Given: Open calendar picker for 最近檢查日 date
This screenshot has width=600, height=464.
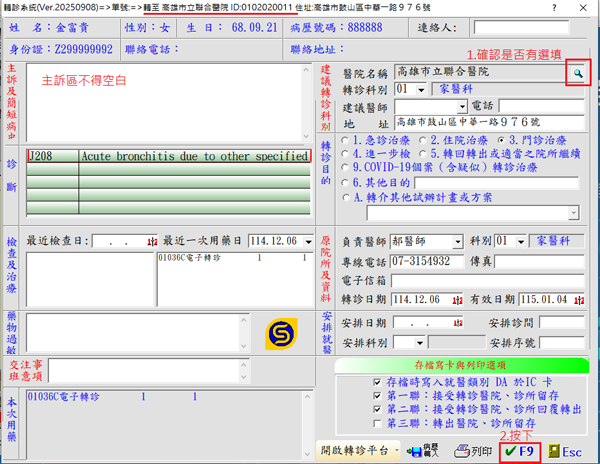Looking at the screenshot, I should [x=151, y=242].
